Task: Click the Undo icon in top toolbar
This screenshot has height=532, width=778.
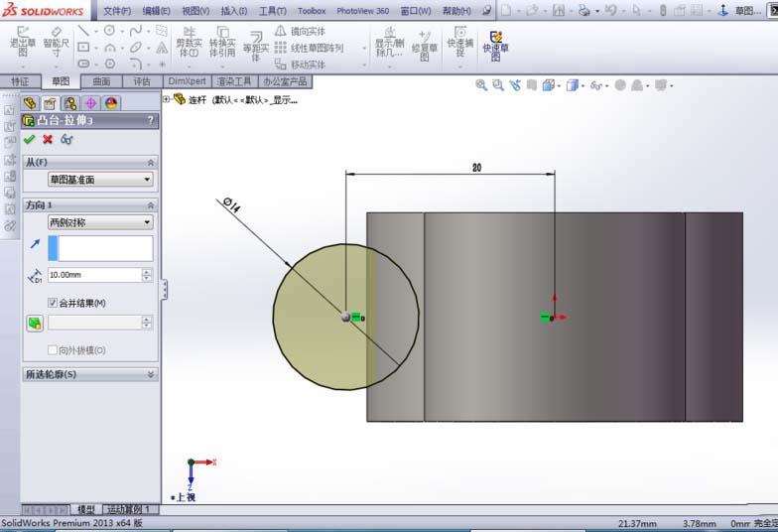Action: (x=611, y=10)
